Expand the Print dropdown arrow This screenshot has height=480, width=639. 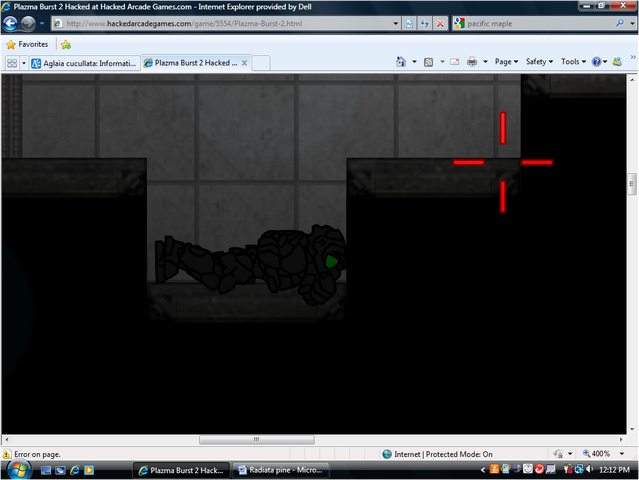click(x=485, y=62)
